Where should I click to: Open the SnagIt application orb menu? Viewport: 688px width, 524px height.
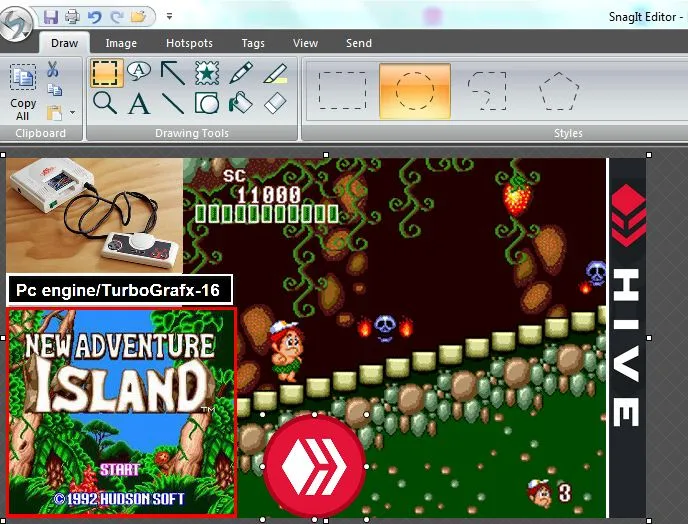click(x=16, y=23)
